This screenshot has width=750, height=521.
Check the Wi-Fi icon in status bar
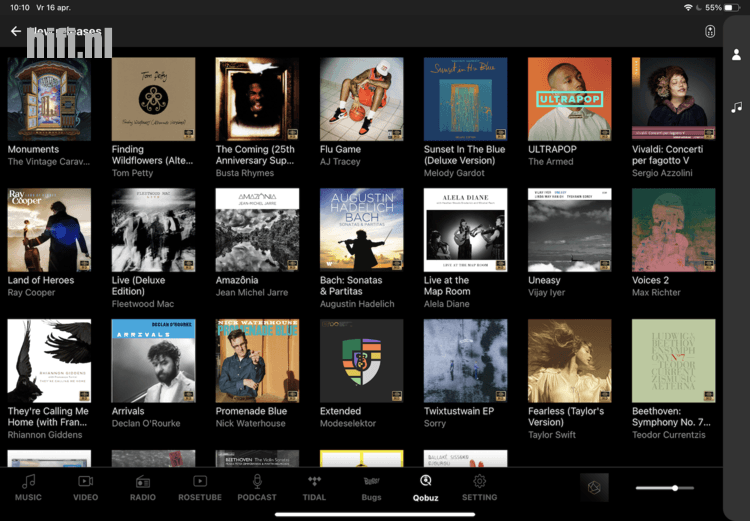[688, 8]
